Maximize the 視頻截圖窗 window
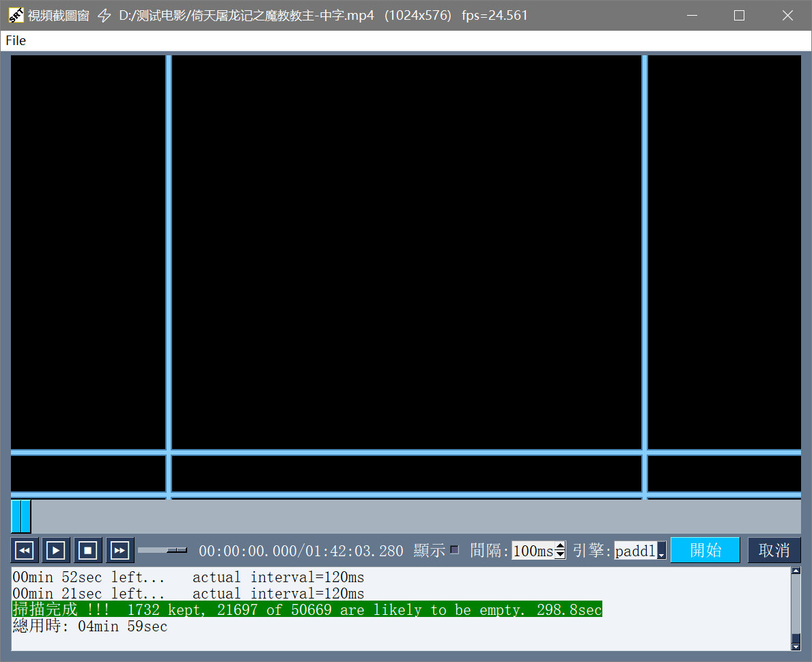The height and width of the screenshot is (662, 812). (x=740, y=16)
